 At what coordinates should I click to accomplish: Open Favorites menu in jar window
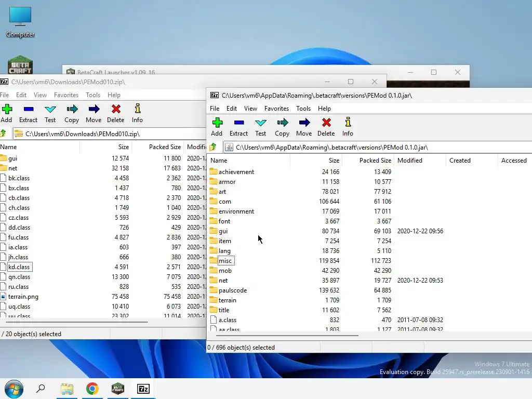click(x=276, y=109)
